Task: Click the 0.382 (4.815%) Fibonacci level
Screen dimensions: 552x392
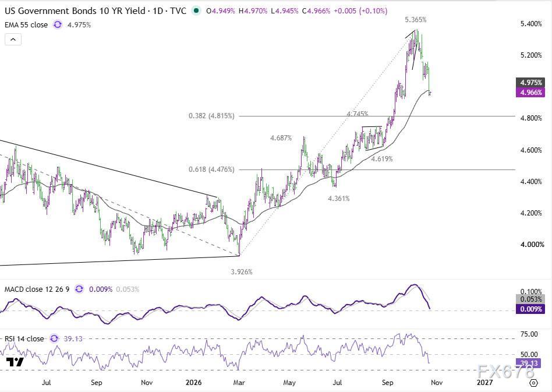Action: [x=211, y=115]
